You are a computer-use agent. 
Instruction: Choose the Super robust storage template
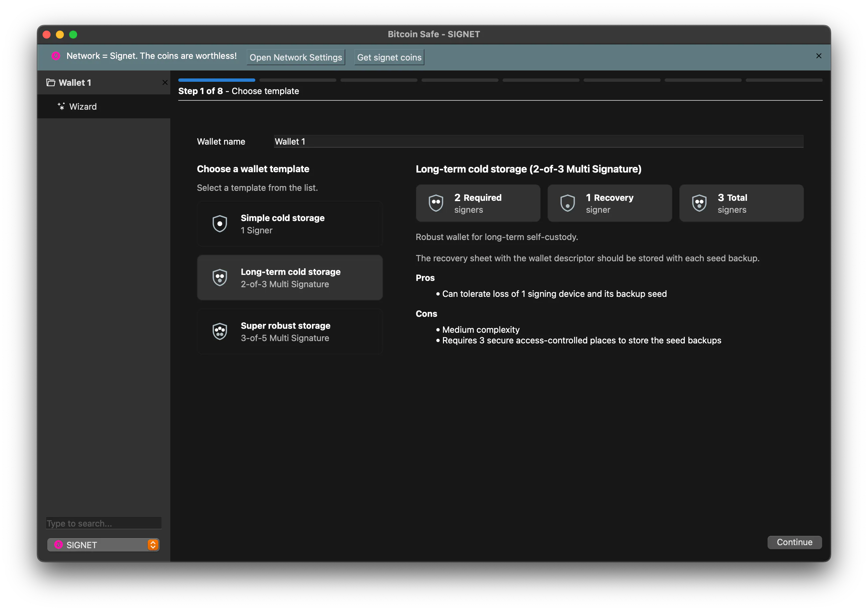coord(290,331)
